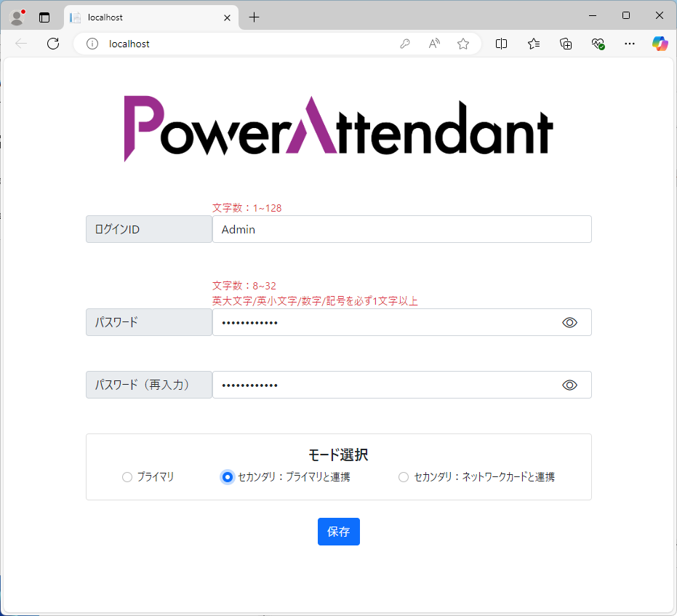Reveal the re-entered password with eye icon
This screenshot has width=677, height=616.
[x=569, y=385]
